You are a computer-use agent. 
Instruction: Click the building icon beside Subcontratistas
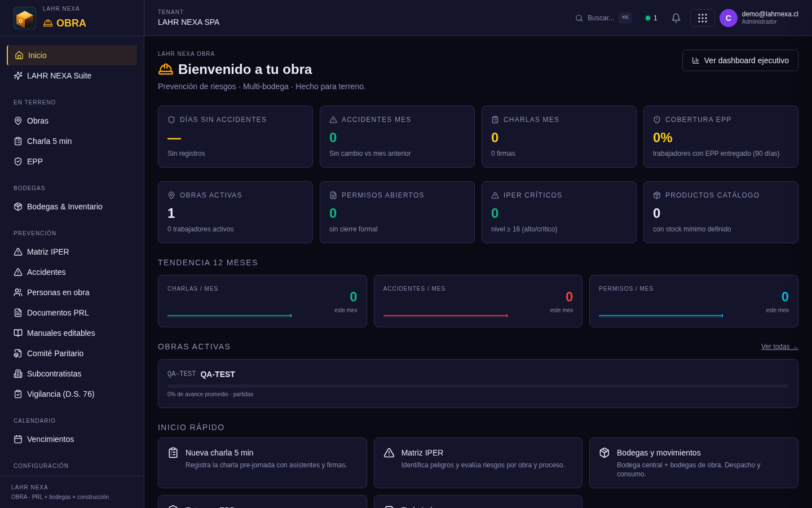(18, 374)
